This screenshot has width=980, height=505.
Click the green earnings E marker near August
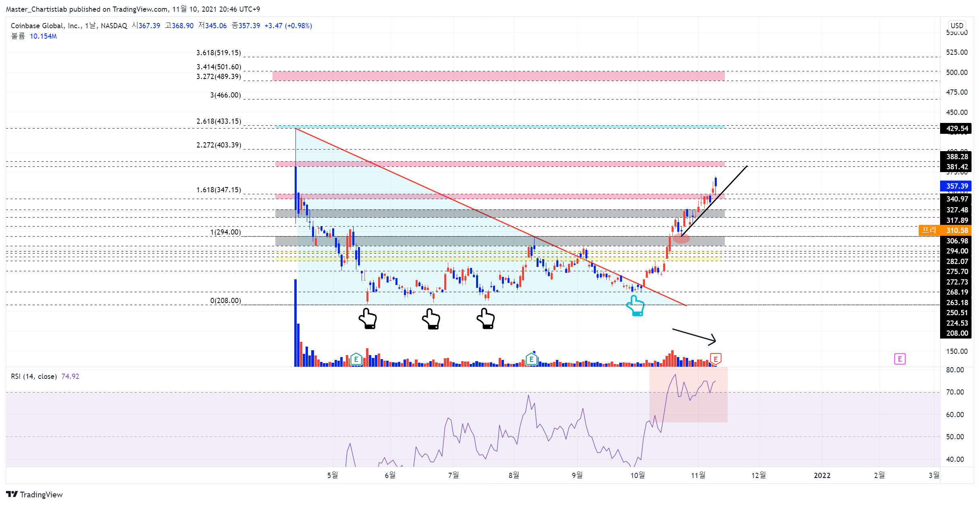531,359
